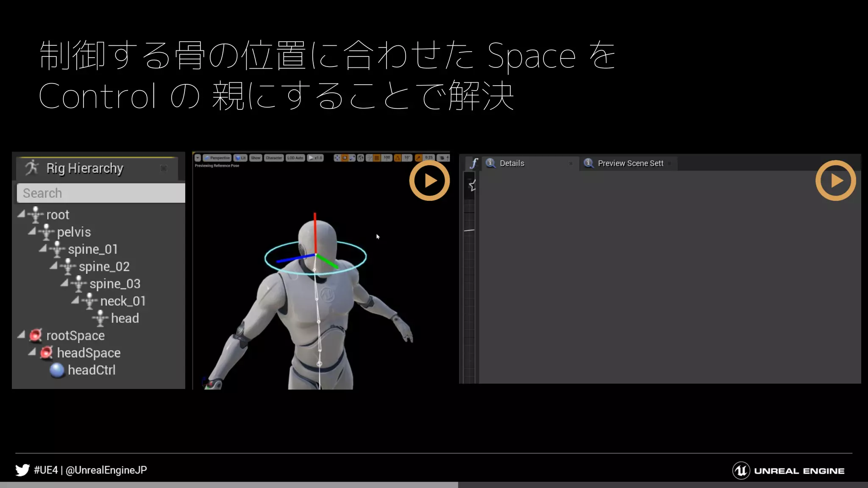
Task: Select the rotate gizmo tool in viewport toolbar
Action: 345,158
